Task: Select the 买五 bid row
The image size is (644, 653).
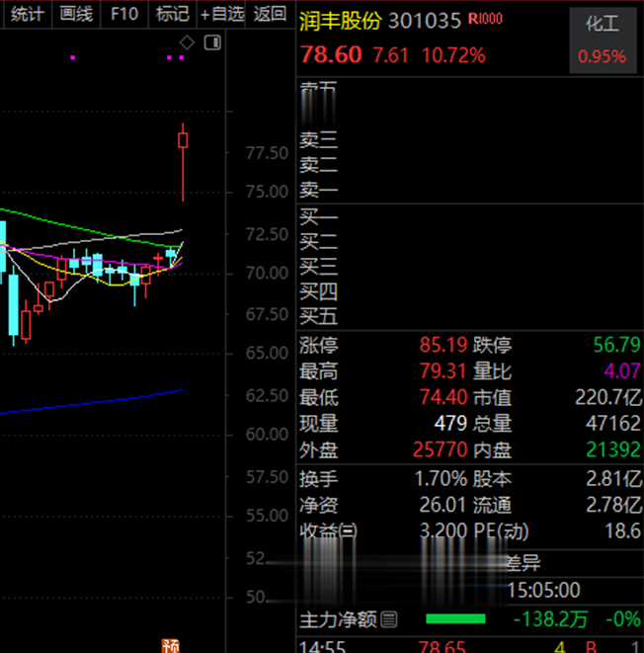Action: click(x=470, y=316)
